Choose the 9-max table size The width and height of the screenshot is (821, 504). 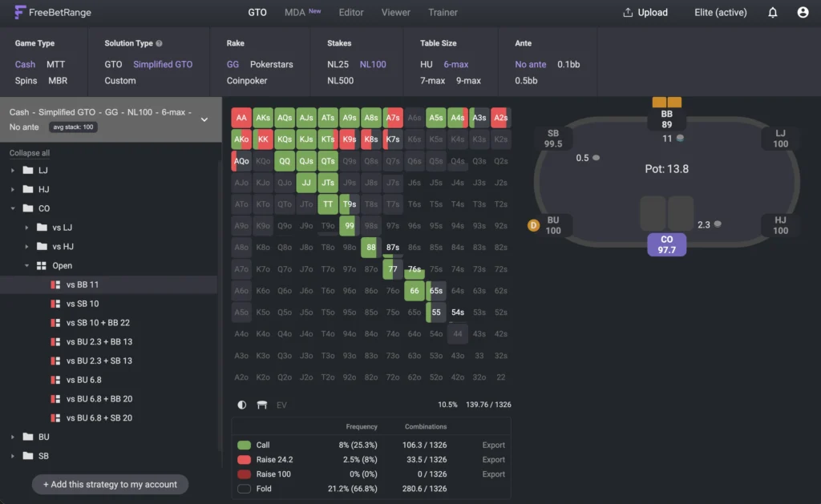(468, 80)
